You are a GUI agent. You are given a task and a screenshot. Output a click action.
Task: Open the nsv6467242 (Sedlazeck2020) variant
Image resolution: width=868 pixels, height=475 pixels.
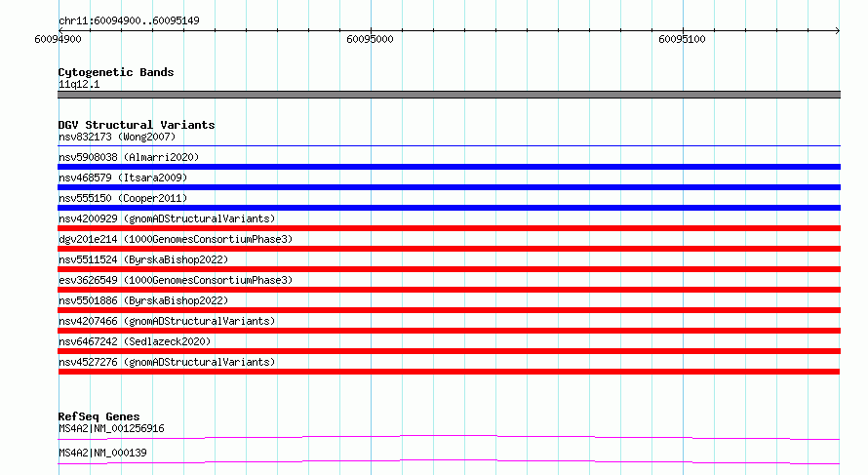pyautogui.click(x=135, y=341)
